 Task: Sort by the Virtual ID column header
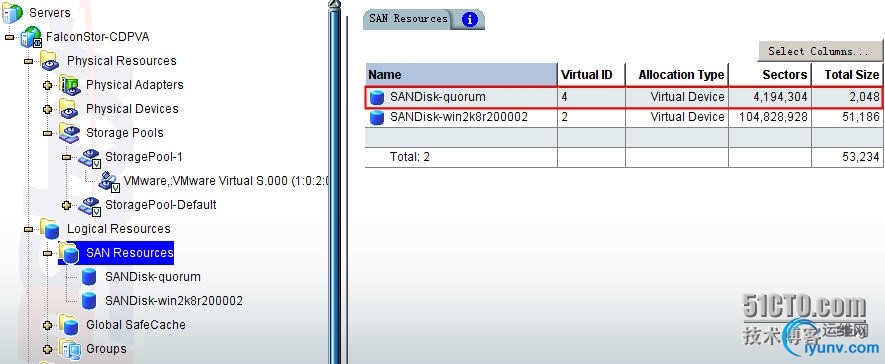tap(592, 74)
